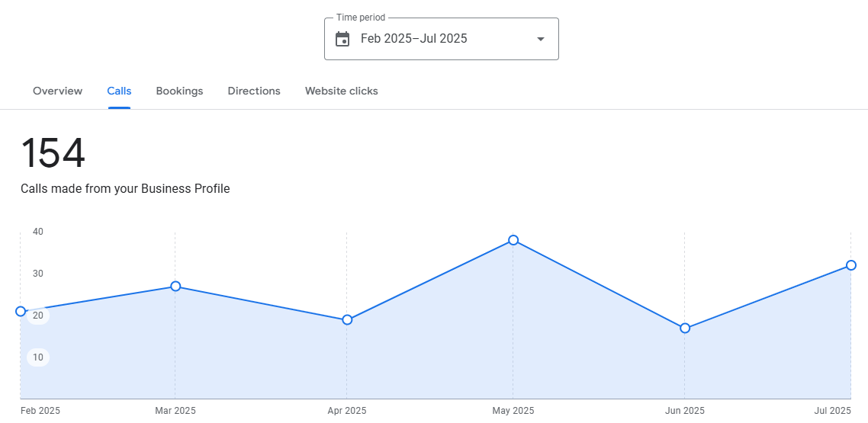Click the 20 y-axis label
The image size is (868, 423).
(38, 316)
